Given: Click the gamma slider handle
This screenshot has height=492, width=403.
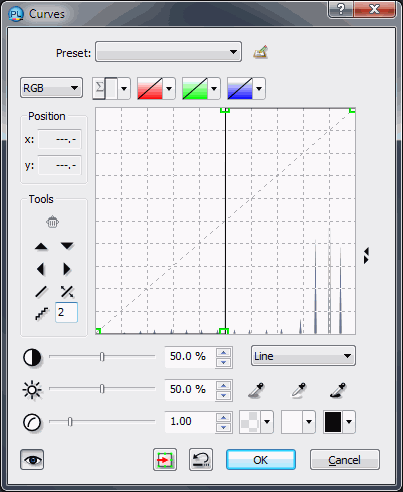Looking at the screenshot, I should [x=70, y=422].
